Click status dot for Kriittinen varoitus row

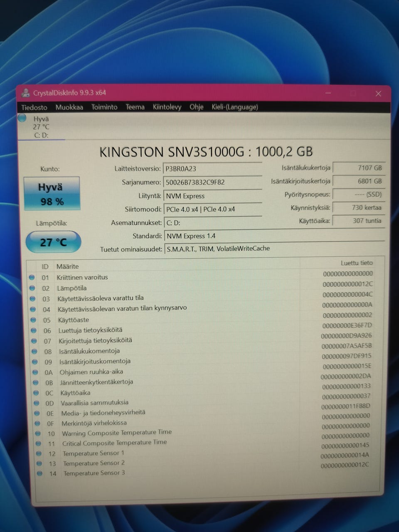pyautogui.click(x=32, y=277)
